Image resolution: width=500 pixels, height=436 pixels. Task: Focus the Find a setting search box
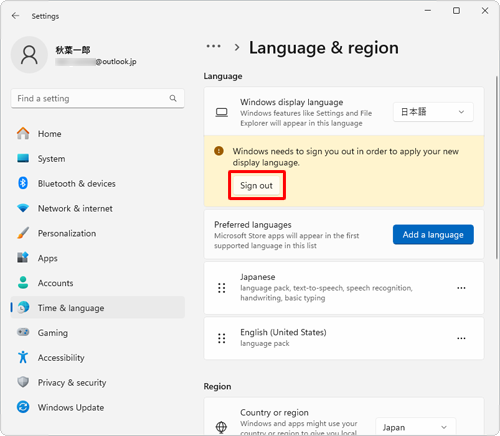98,98
